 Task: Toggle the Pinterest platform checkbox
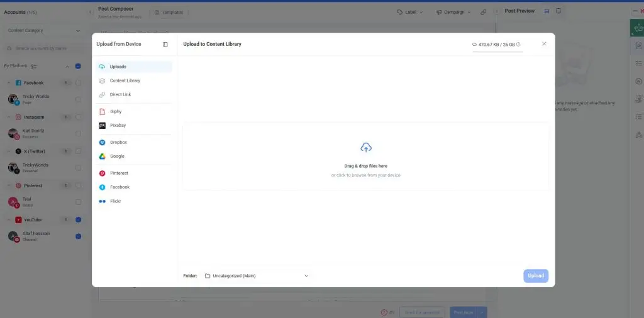click(78, 185)
